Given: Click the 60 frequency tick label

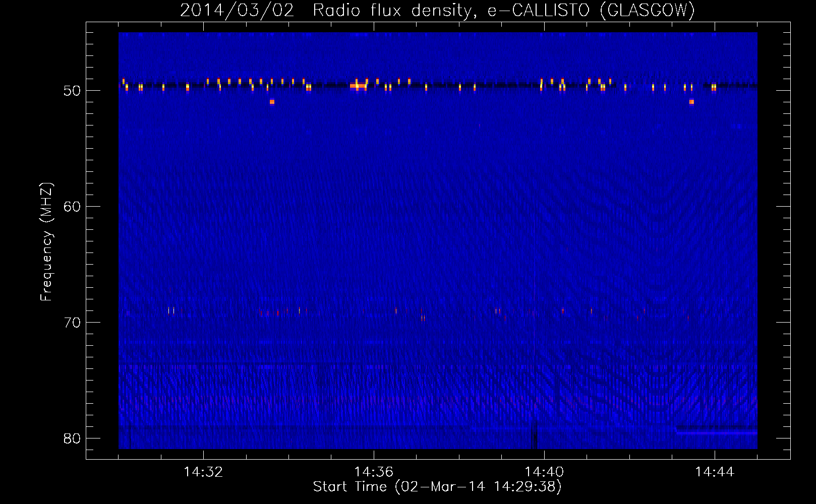Looking at the screenshot, I should 72,207.
